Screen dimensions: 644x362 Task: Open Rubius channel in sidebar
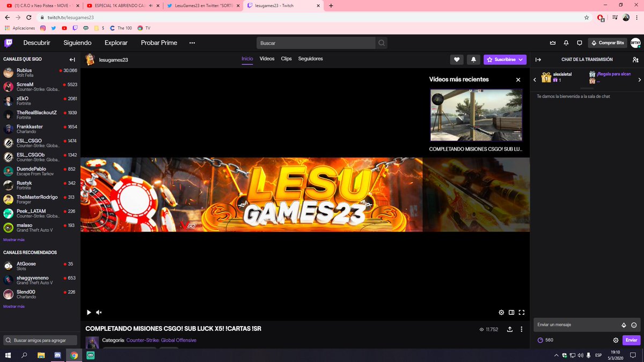click(40, 73)
